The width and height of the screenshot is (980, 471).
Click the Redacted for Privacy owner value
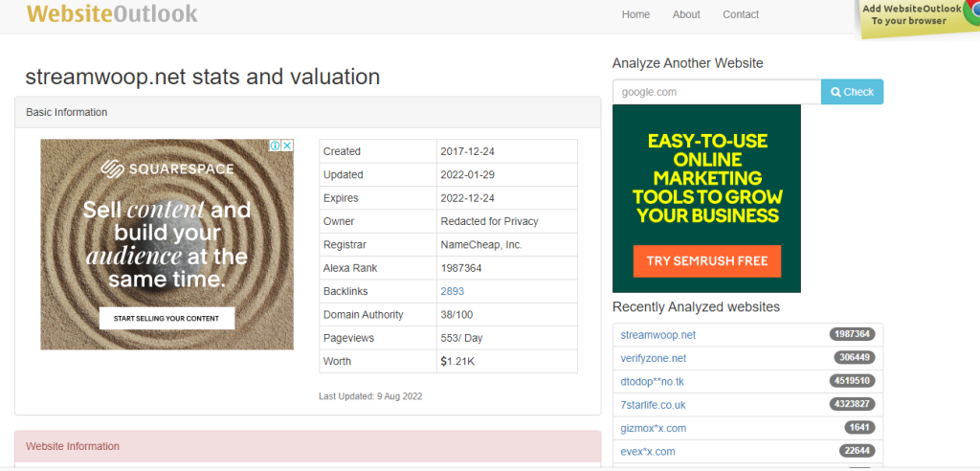489,221
